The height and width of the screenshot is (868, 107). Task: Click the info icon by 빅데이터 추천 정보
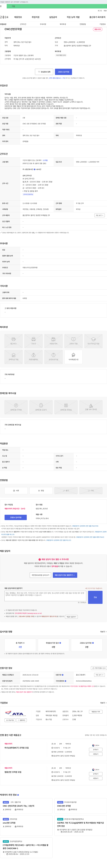pyautogui.click(x=18, y=795)
